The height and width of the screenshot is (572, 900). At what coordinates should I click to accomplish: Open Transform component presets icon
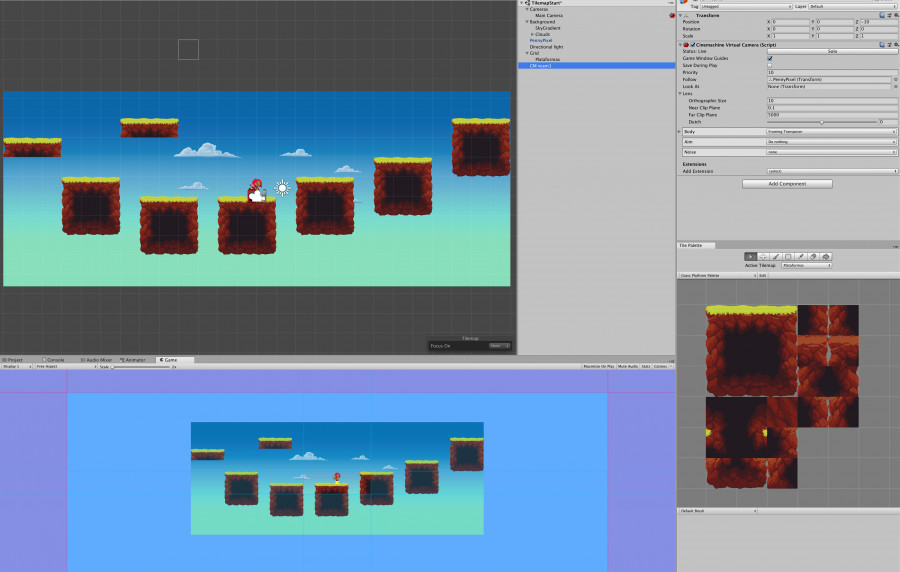coord(889,15)
